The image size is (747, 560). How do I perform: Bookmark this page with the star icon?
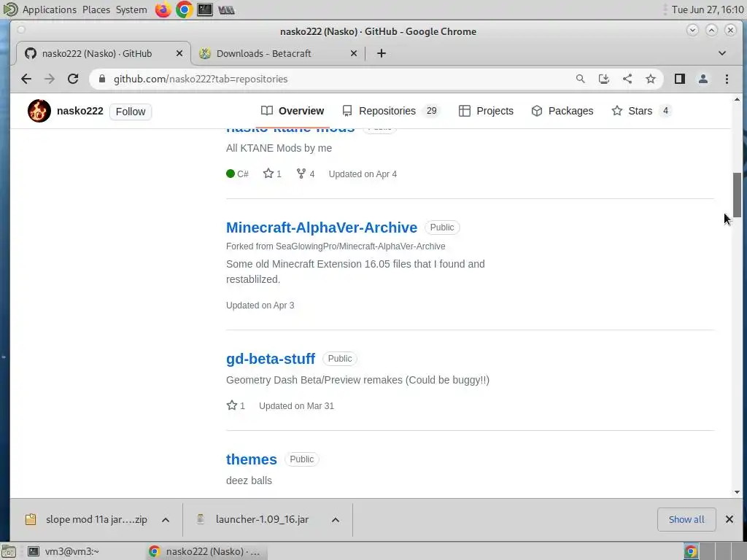point(651,79)
